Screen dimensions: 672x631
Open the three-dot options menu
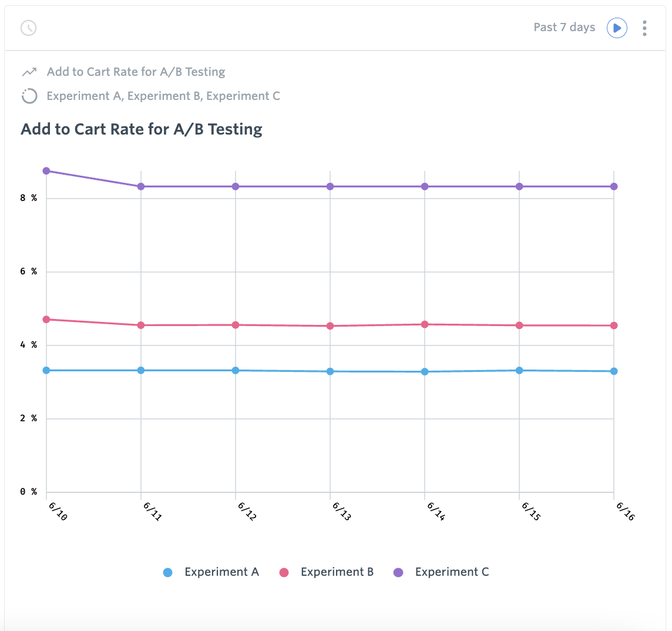tap(644, 28)
